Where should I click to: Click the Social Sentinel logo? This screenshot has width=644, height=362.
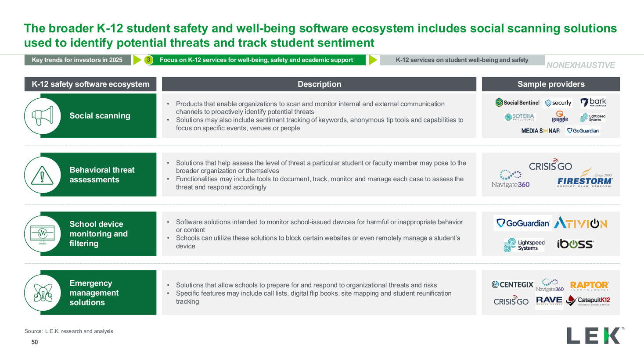tap(517, 103)
